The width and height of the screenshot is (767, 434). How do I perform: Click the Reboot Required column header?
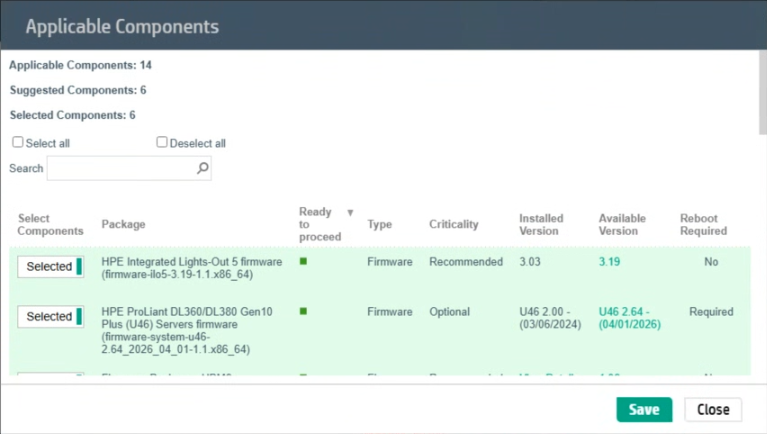703,225
